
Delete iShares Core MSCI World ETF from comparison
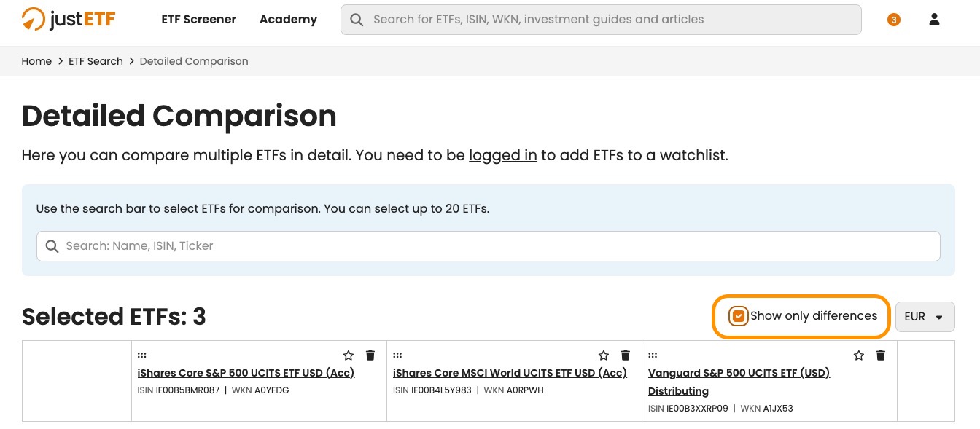click(x=626, y=355)
